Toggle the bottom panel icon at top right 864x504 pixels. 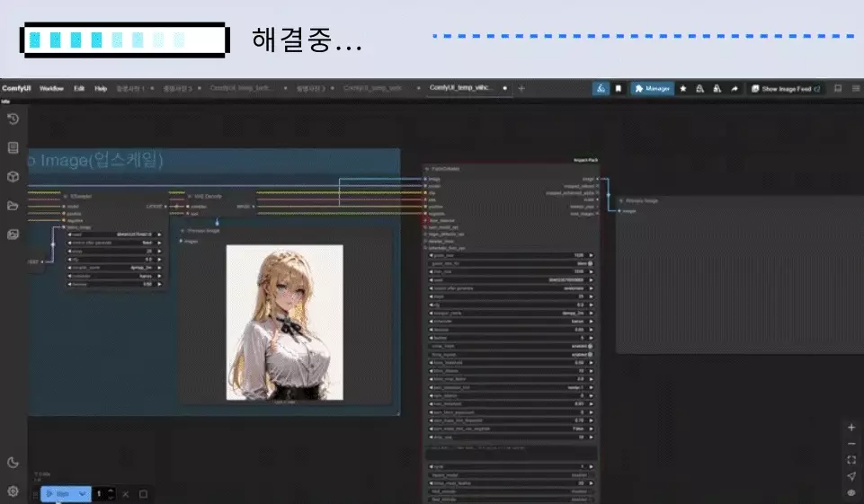click(838, 88)
